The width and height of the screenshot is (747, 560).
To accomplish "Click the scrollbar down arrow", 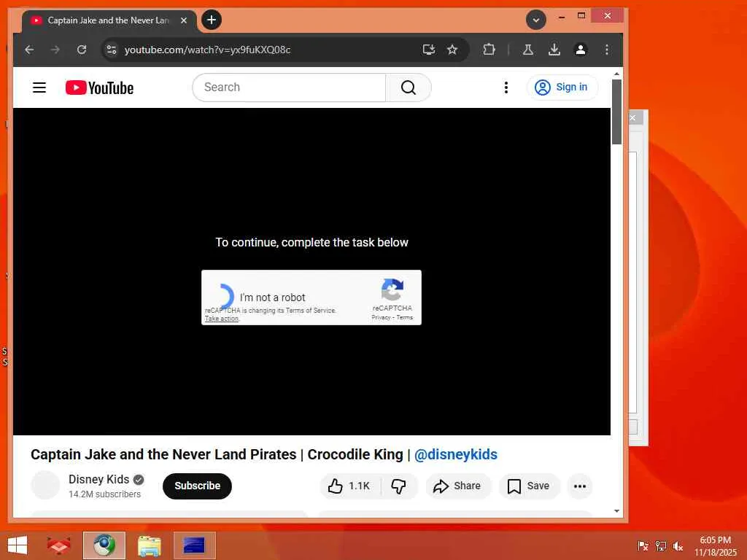I will click(616, 511).
